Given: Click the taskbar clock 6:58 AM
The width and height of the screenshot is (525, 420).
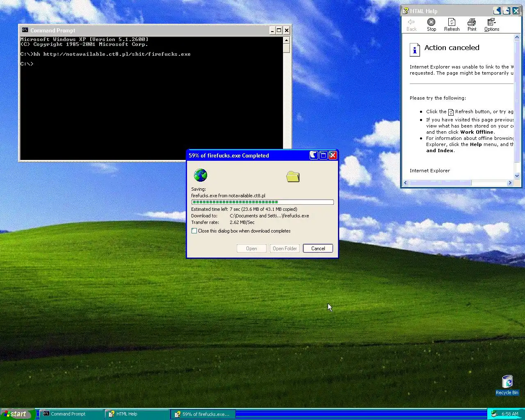Looking at the screenshot, I should [510, 414].
